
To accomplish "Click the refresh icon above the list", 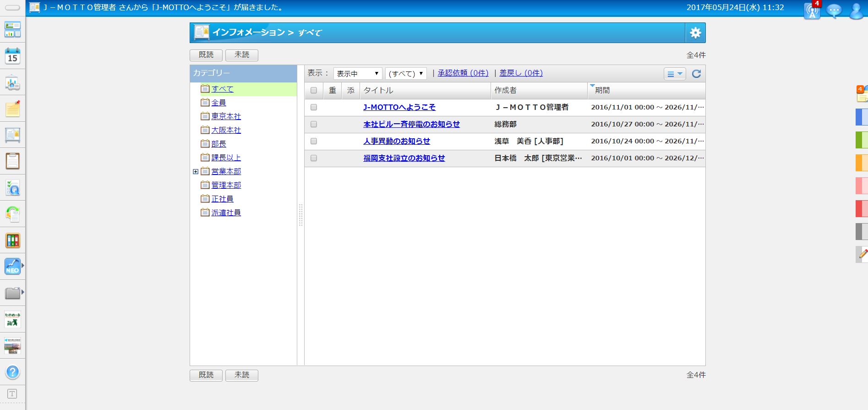I will (x=696, y=74).
